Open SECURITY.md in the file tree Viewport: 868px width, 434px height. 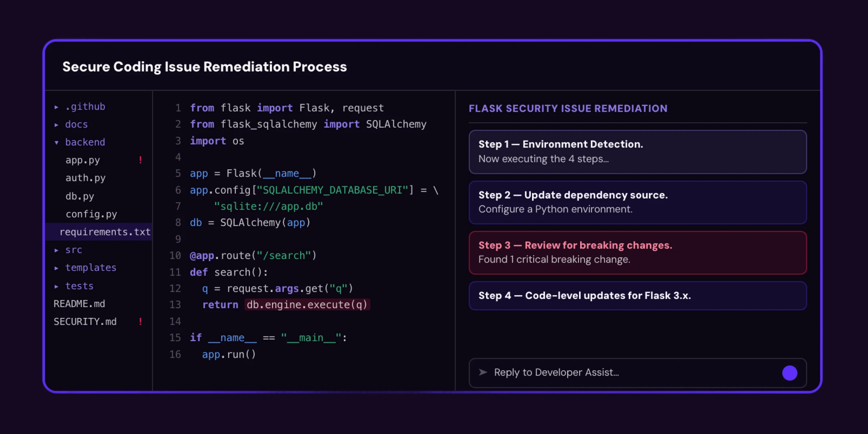(x=85, y=322)
